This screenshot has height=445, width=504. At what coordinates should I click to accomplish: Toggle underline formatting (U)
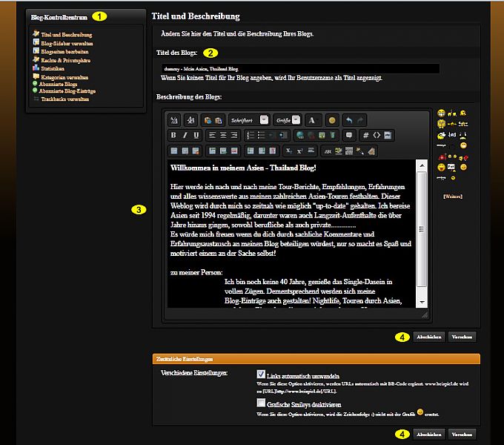pos(196,136)
